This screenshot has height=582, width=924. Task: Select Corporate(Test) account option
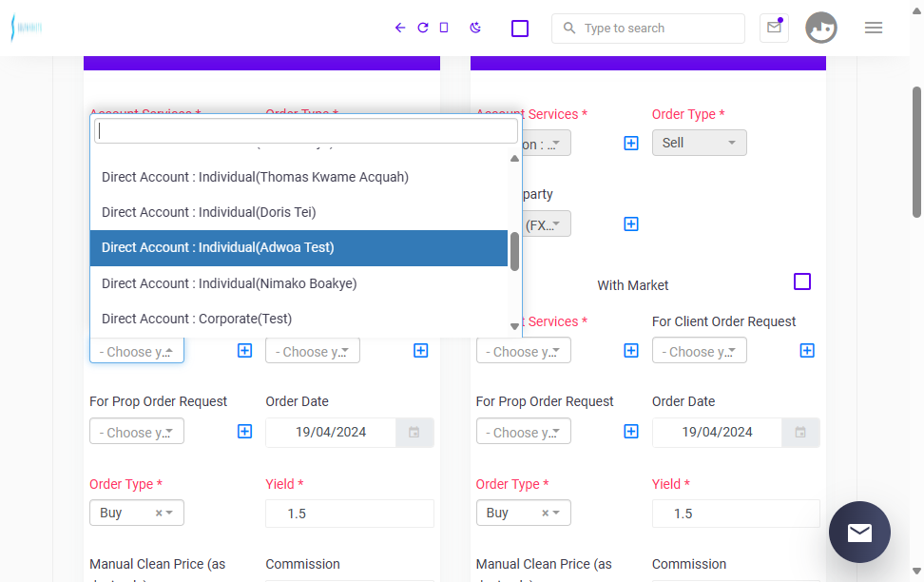(298, 319)
